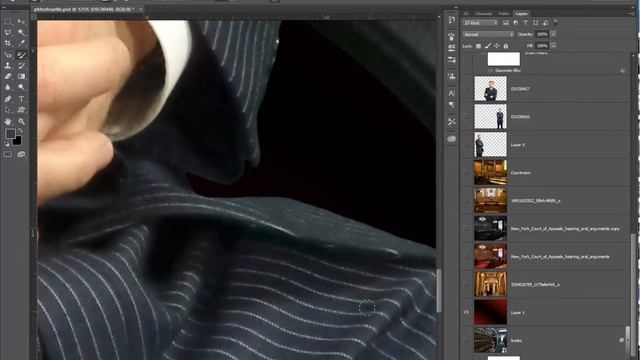This screenshot has height=360, width=640.
Task: Filter layers by adjustment type
Action: 516,23
